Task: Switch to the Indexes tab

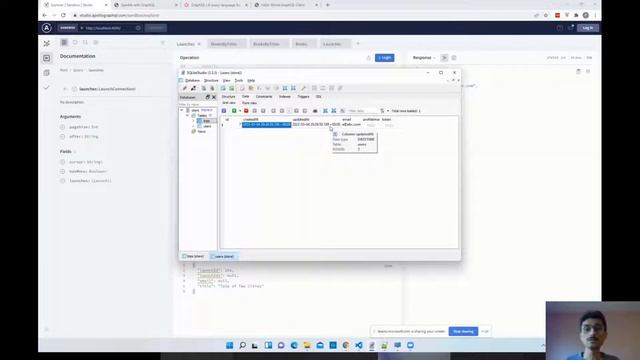Action: [284, 97]
